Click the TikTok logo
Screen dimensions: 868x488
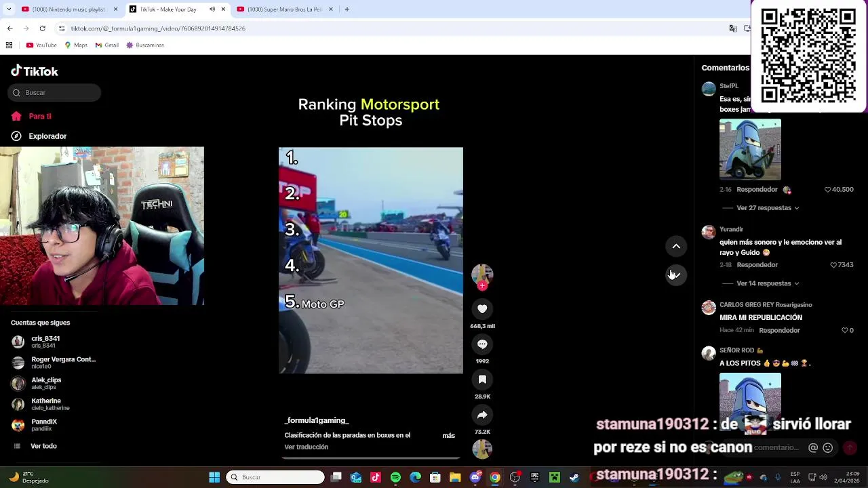pyautogui.click(x=35, y=71)
